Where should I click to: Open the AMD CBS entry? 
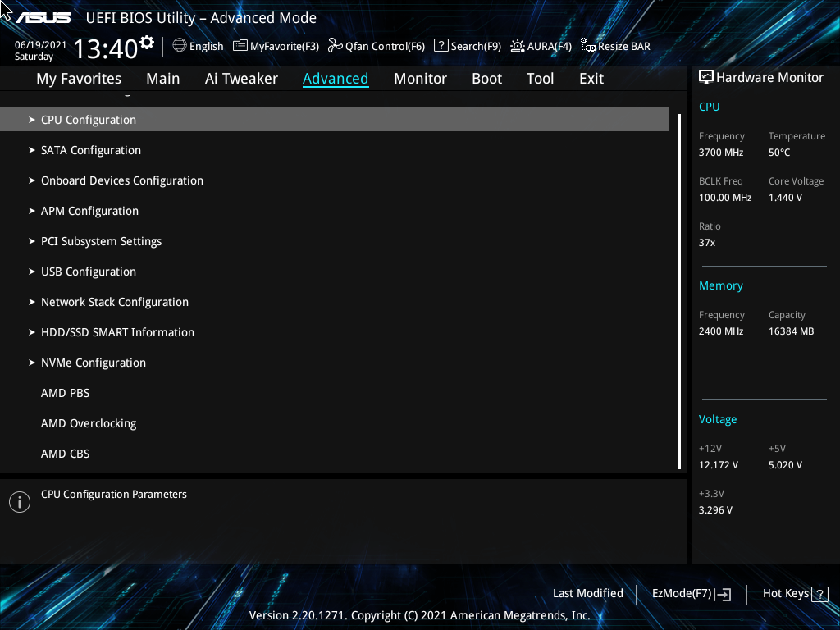point(66,454)
